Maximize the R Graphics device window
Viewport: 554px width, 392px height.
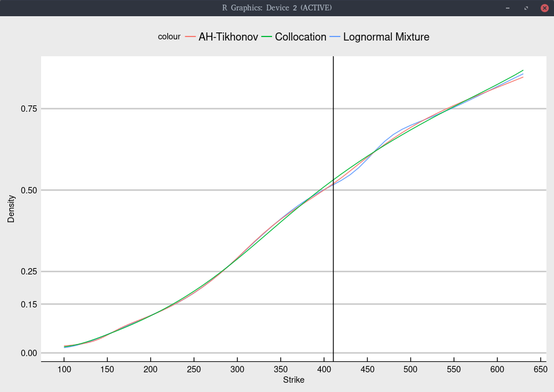526,8
